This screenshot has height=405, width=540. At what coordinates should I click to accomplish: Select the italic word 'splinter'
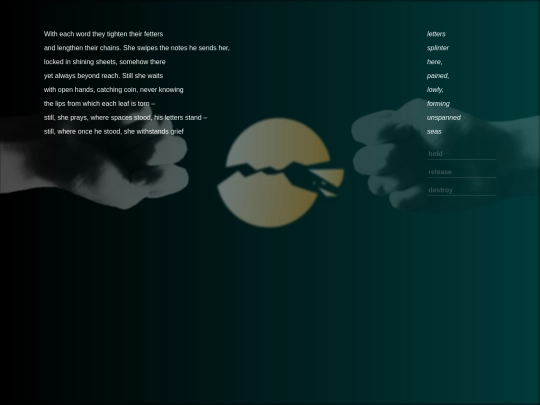pos(438,48)
